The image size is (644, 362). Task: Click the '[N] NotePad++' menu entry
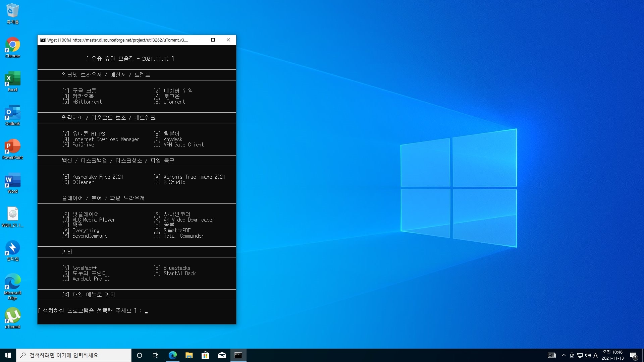79,268
